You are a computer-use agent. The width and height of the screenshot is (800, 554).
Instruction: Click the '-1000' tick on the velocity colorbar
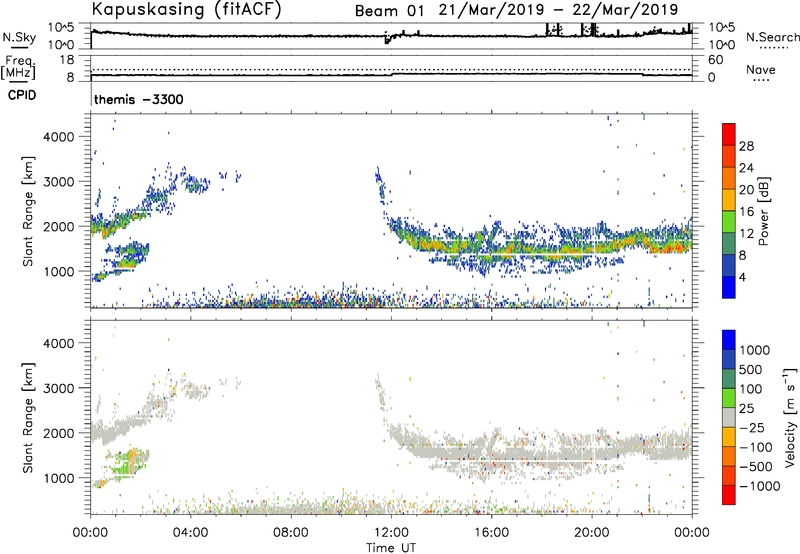pyautogui.click(x=759, y=486)
